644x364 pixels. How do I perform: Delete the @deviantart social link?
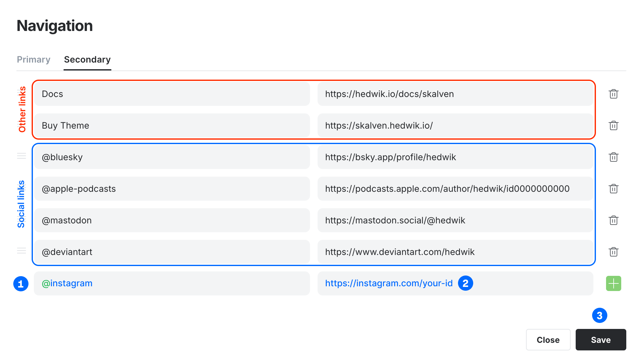pyautogui.click(x=613, y=252)
